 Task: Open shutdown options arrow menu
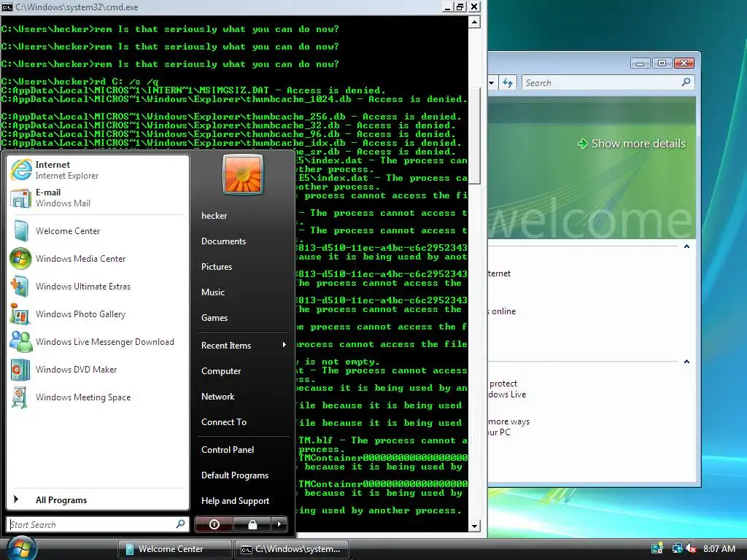pyautogui.click(x=279, y=524)
